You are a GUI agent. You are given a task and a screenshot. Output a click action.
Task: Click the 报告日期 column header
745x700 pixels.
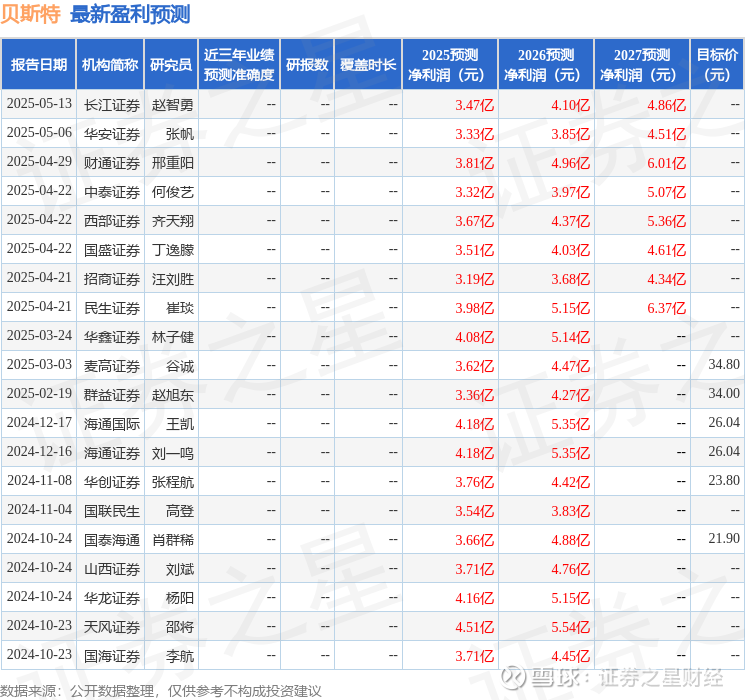(x=38, y=65)
